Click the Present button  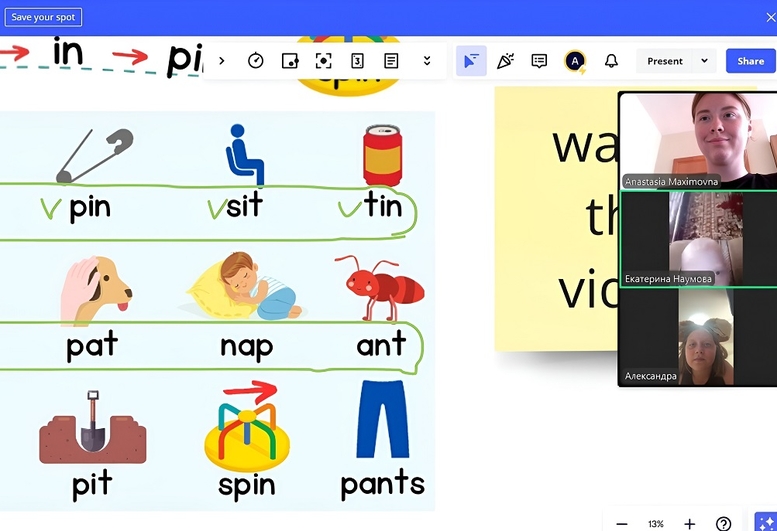(x=665, y=61)
